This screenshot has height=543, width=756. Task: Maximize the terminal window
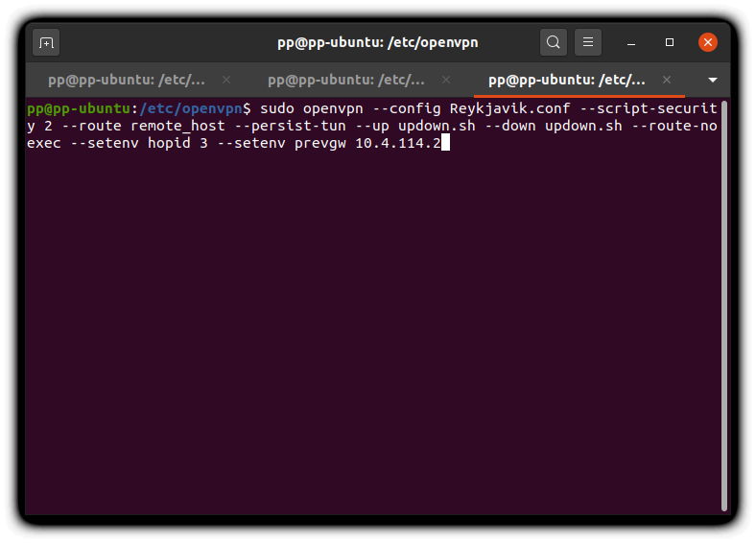(x=670, y=42)
